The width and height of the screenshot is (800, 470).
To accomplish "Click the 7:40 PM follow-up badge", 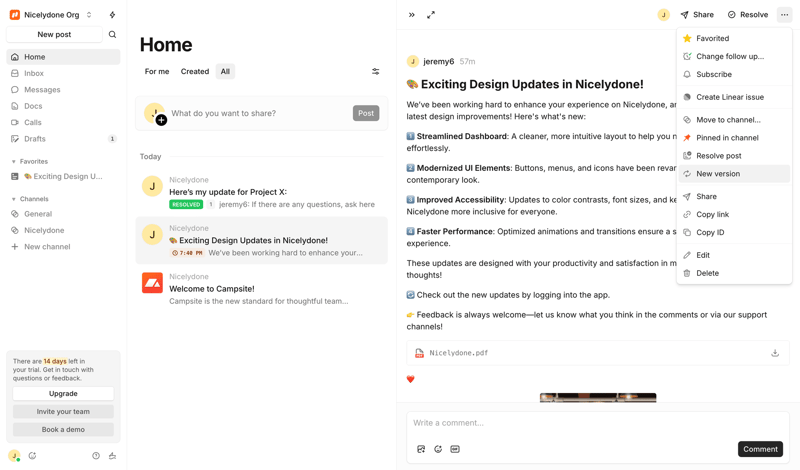I will (x=187, y=253).
